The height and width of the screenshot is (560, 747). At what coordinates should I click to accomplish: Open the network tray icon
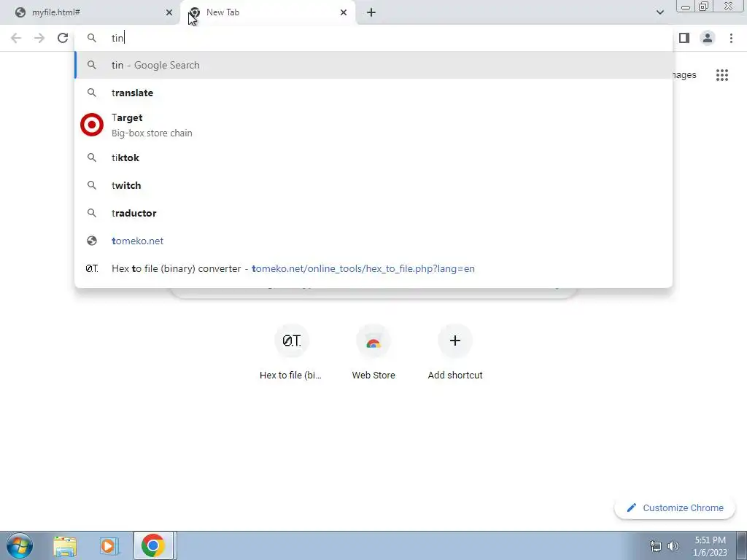click(x=656, y=546)
